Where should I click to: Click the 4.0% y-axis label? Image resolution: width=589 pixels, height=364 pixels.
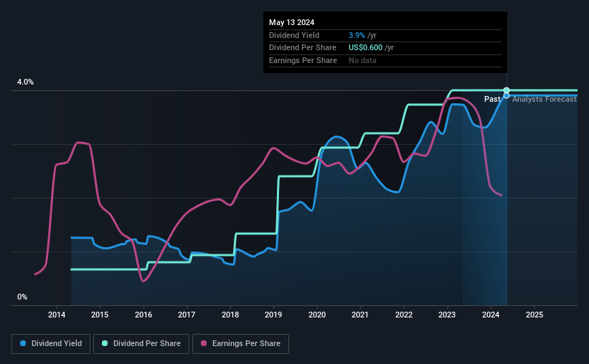[x=25, y=82]
